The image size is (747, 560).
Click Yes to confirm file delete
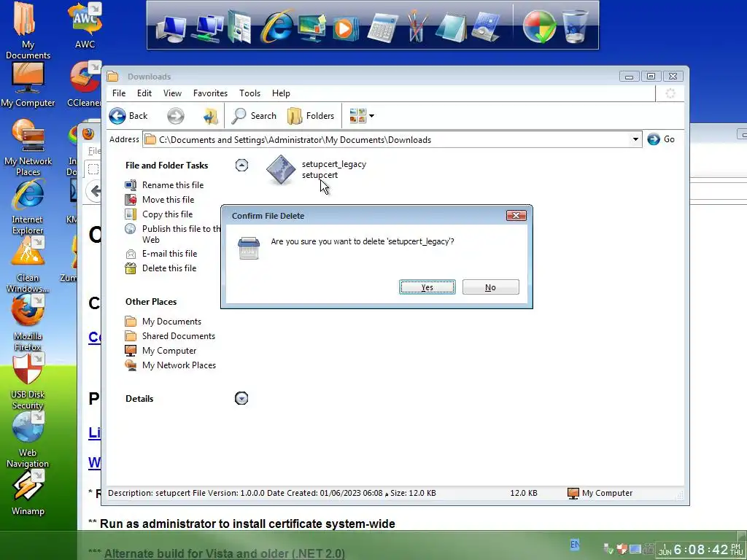[x=427, y=287]
